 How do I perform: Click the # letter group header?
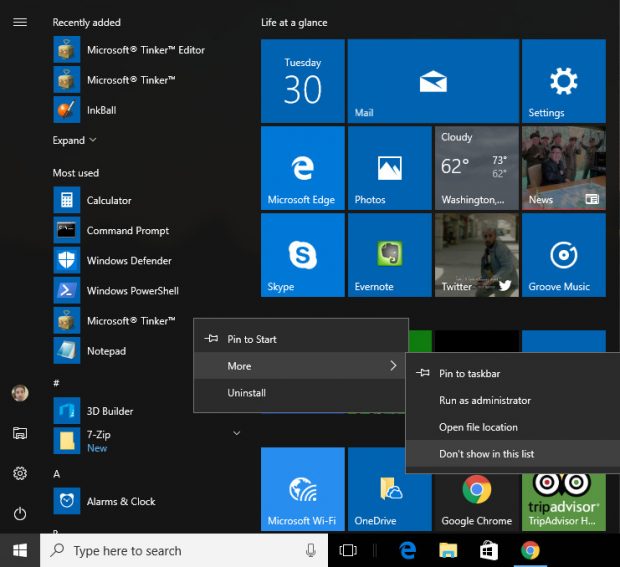pos(56,383)
